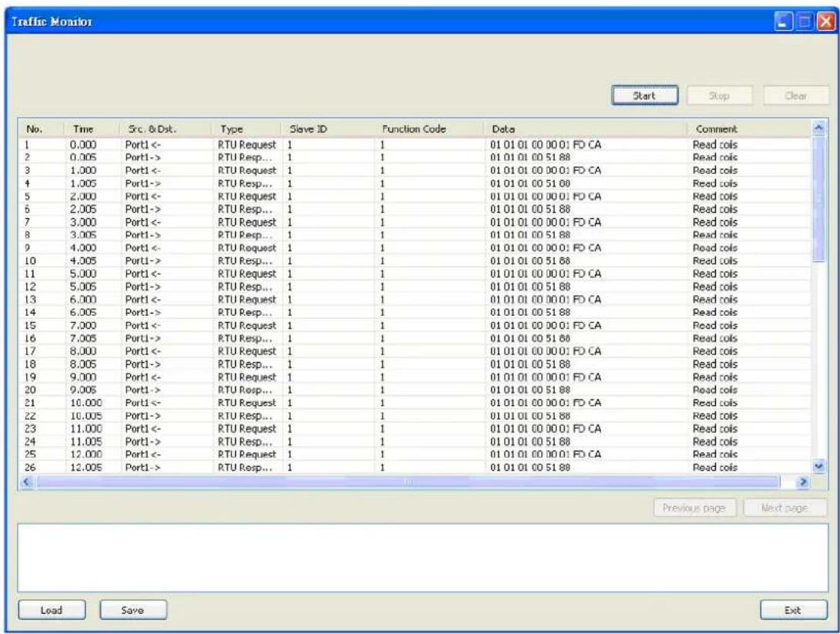The width and height of the screenshot is (840, 634).
Task: Click the Clear button
Action: [x=796, y=96]
